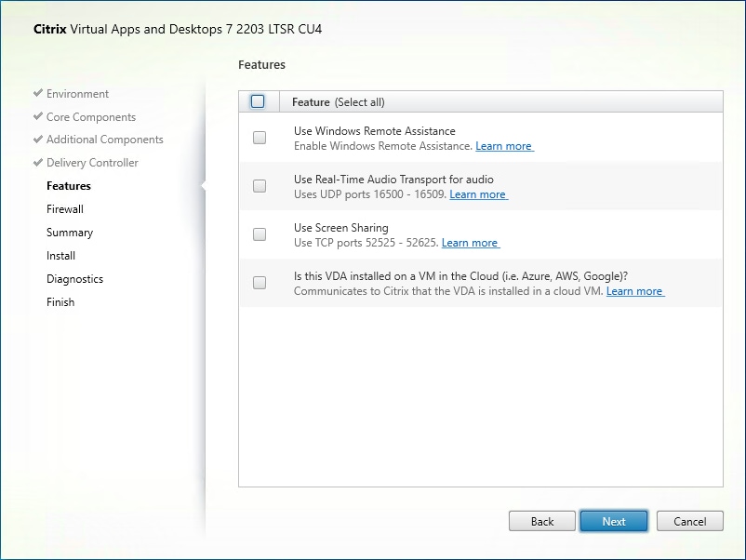The height and width of the screenshot is (560, 746).
Task: Jump to Additional Components step
Action: tap(104, 140)
